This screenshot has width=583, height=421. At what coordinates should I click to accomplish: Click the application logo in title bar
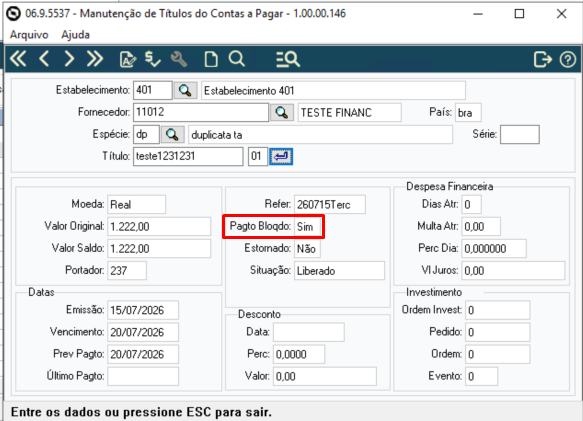(14, 14)
